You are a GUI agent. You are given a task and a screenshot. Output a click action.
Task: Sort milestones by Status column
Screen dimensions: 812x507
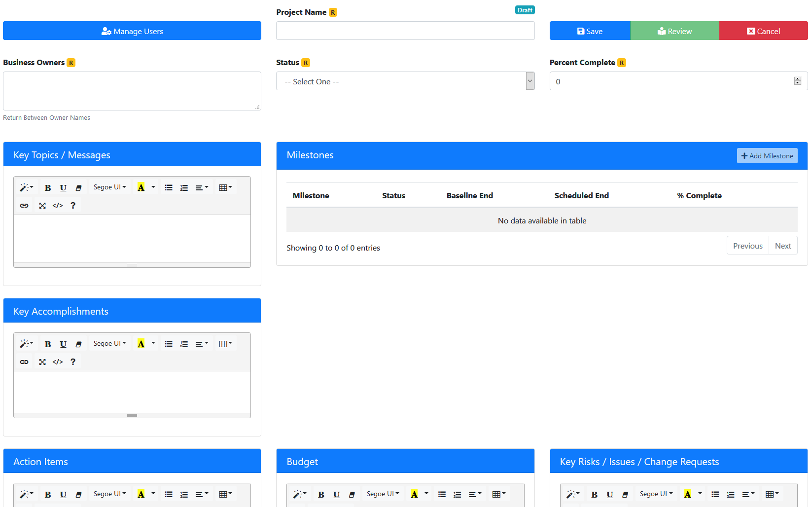tap(394, 195)
